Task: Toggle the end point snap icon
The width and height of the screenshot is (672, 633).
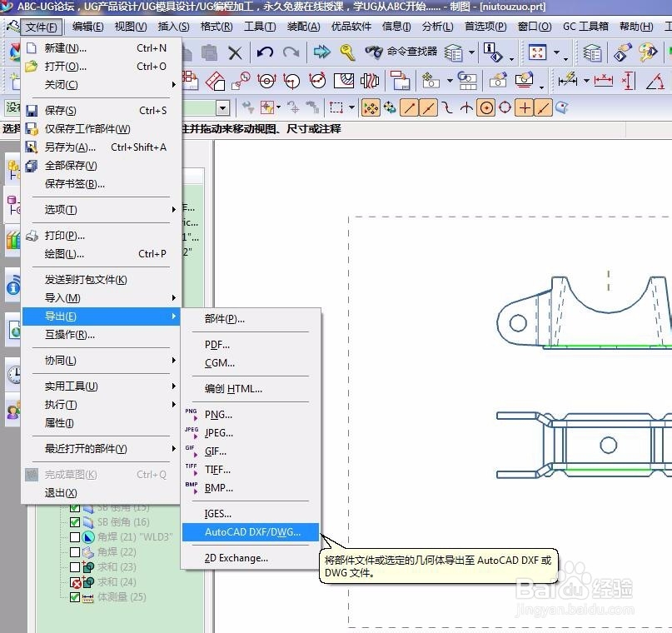Action: (409, 107)
